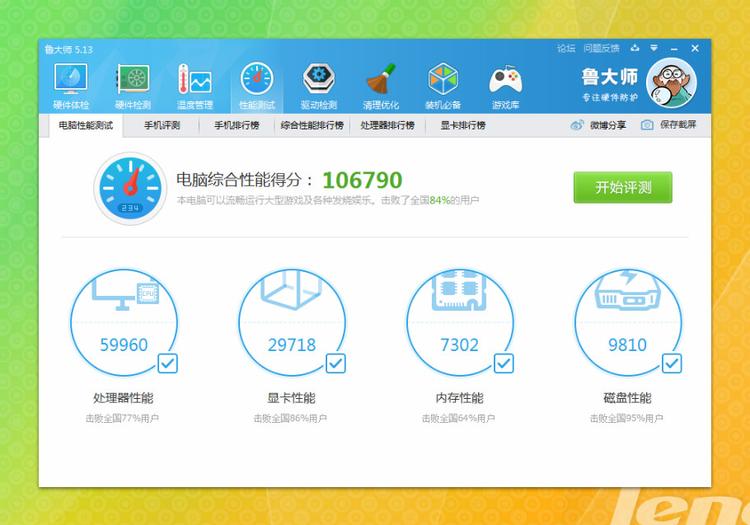This screenshot has height=525, width=750.
Task: Click the 保存截屏 link text
Action: pos(678,125)
